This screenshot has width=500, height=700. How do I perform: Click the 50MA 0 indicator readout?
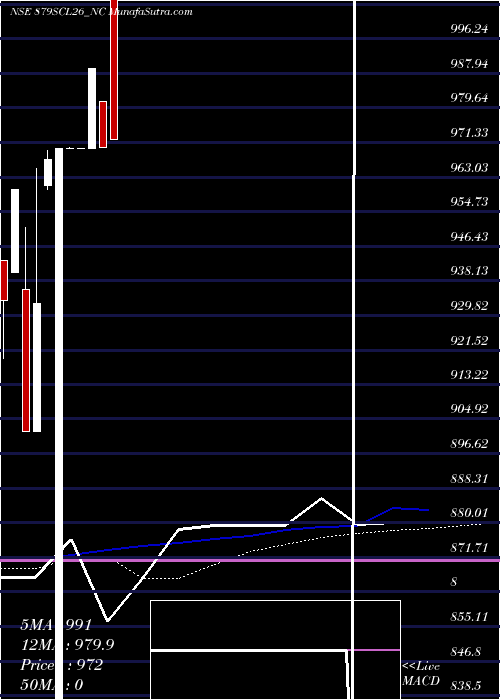click(51, 685)
